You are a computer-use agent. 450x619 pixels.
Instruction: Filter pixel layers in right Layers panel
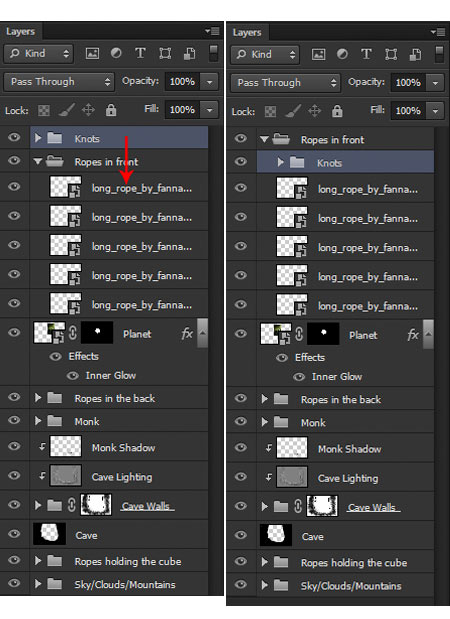(319, 54)
